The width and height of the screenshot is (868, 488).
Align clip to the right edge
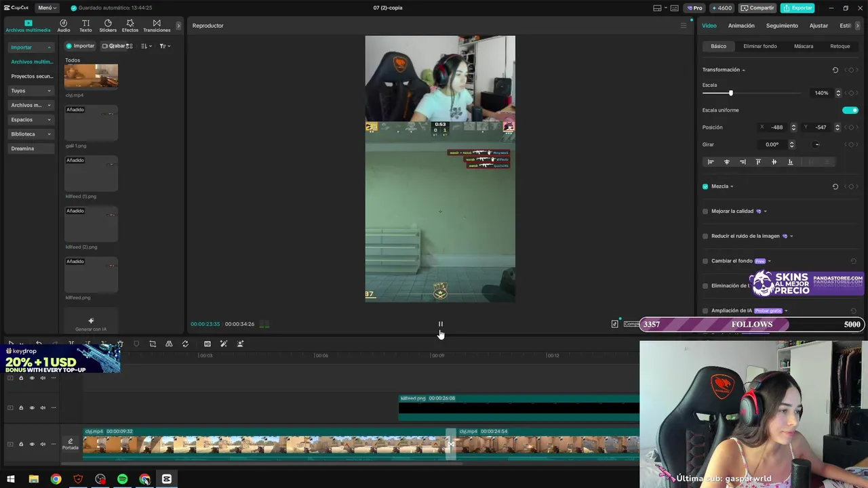point(743,162)
